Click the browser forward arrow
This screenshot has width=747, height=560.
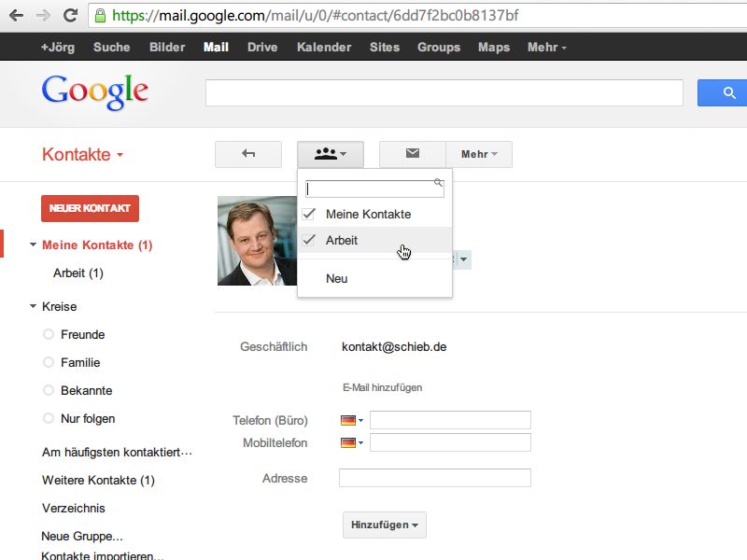pyautogui.click(x=43, y=16)
